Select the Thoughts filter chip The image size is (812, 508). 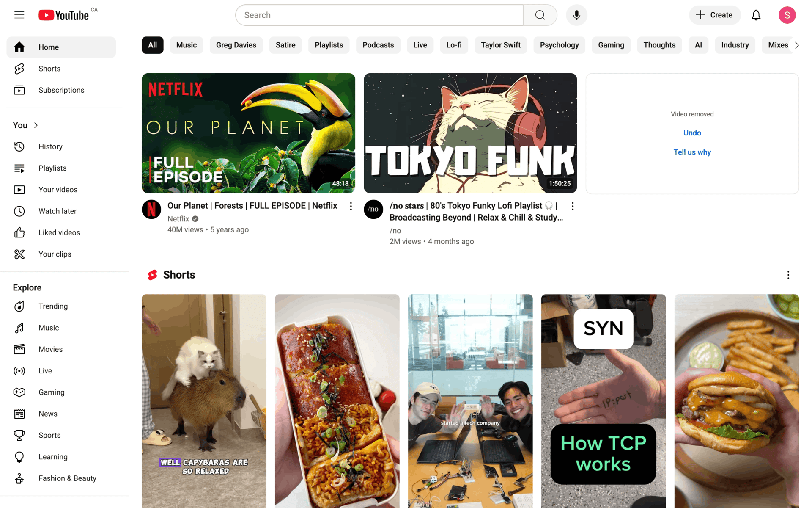[x=659, y=45]
